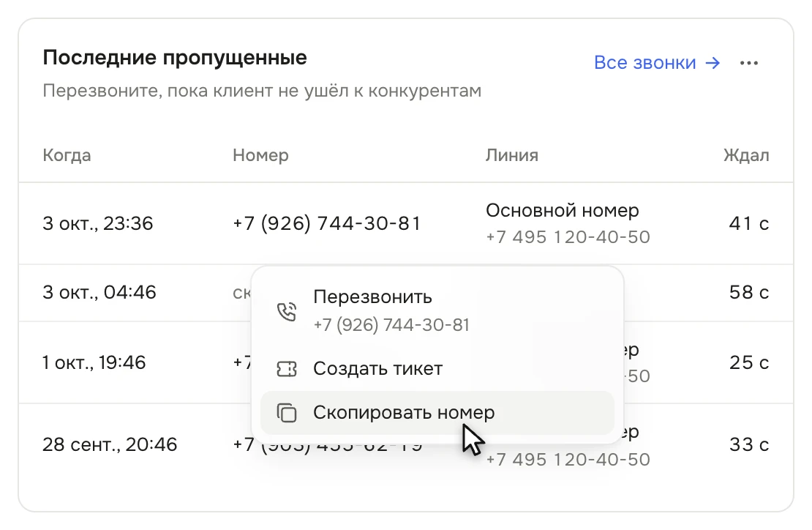
Task: Click the 'Линия' column header
Action: (511, 155)
